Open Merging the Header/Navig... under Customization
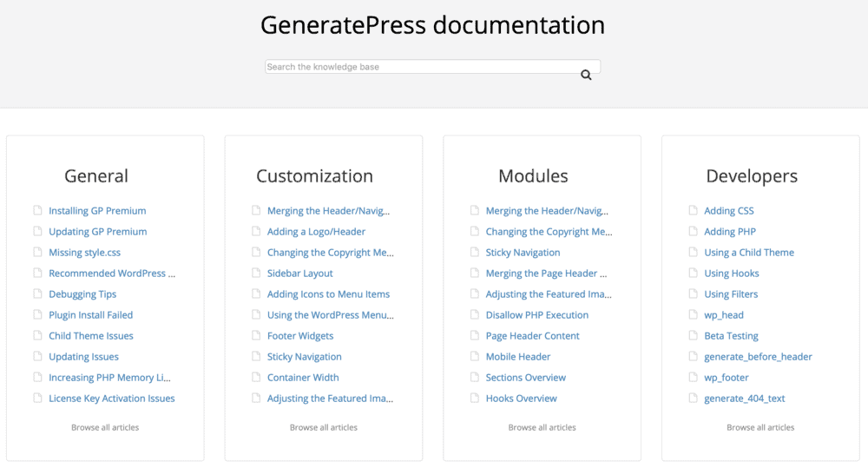This screenshot has height=468, width=868. tap(328, 211)
